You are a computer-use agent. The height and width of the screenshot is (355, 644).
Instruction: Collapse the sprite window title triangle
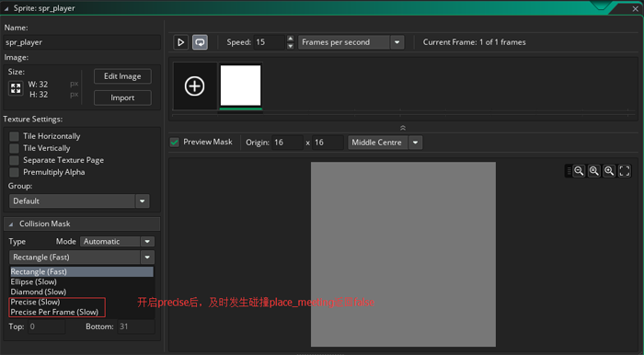(x=6, y=8)
